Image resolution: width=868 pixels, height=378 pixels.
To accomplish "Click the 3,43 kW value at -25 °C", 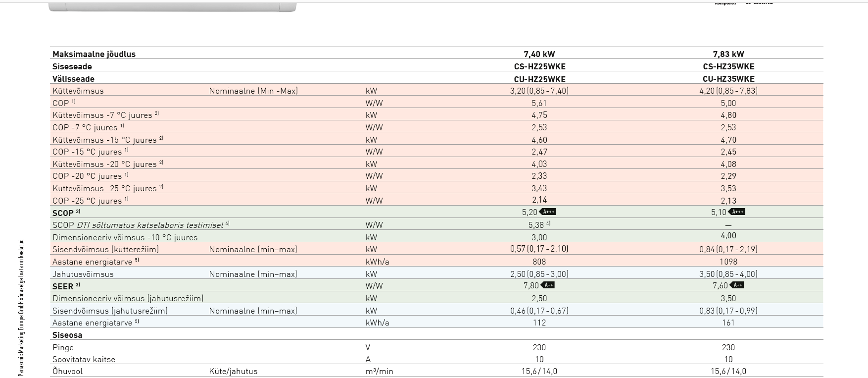I will pos(539,188).
